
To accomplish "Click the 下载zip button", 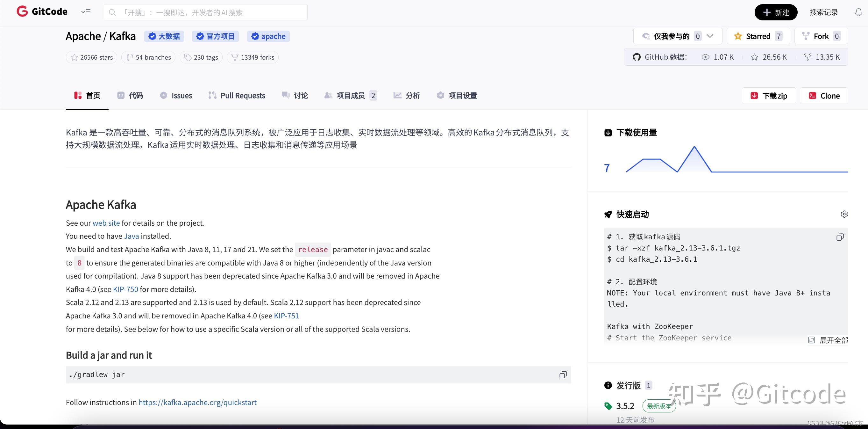I will (x=769, y=95).
